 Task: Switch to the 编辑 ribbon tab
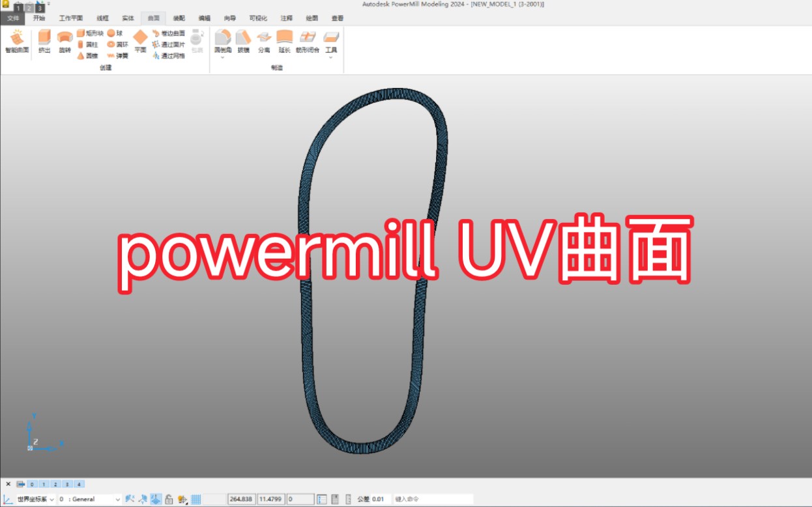pos(205,18)
